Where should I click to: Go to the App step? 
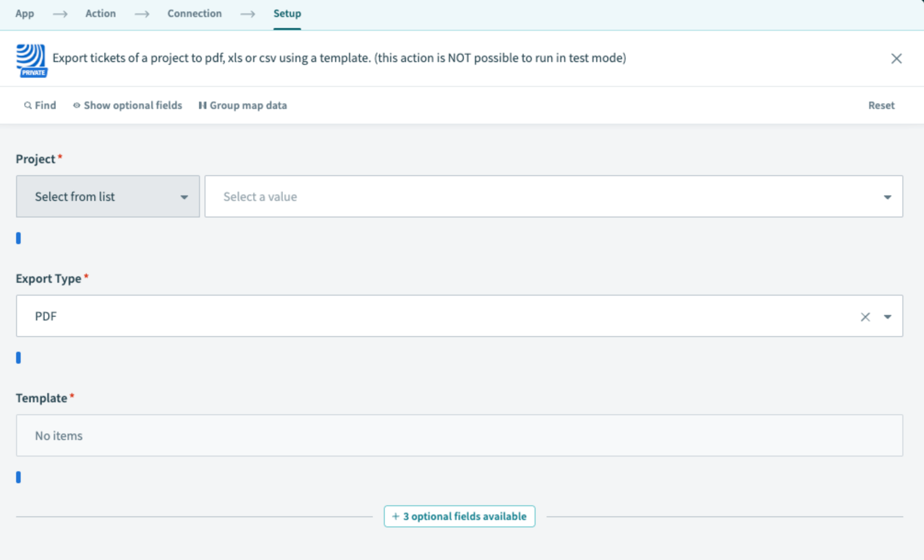(x=25, y=14)
